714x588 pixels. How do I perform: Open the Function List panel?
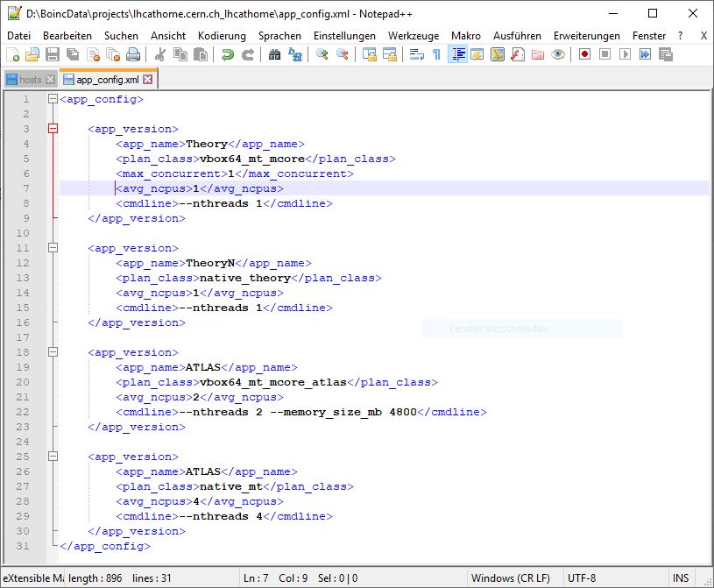[x=517, y=54]
